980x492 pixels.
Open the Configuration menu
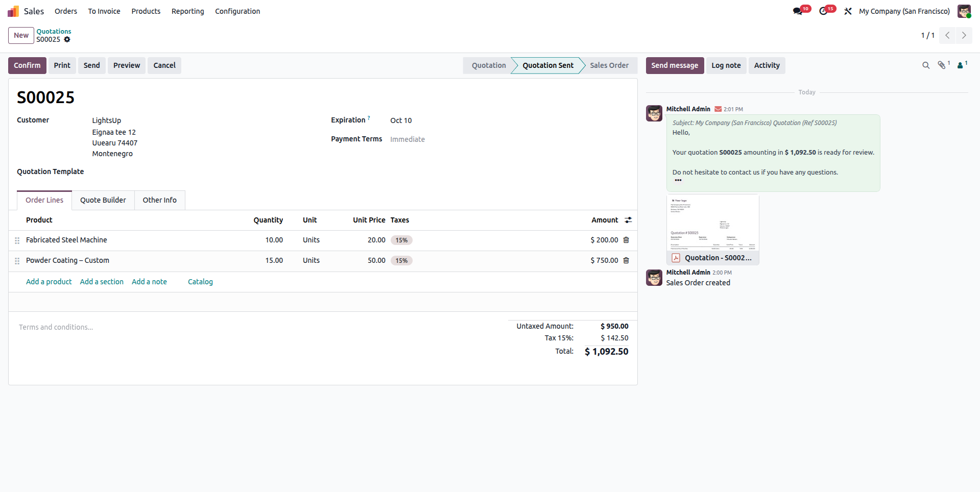(237, 11)
